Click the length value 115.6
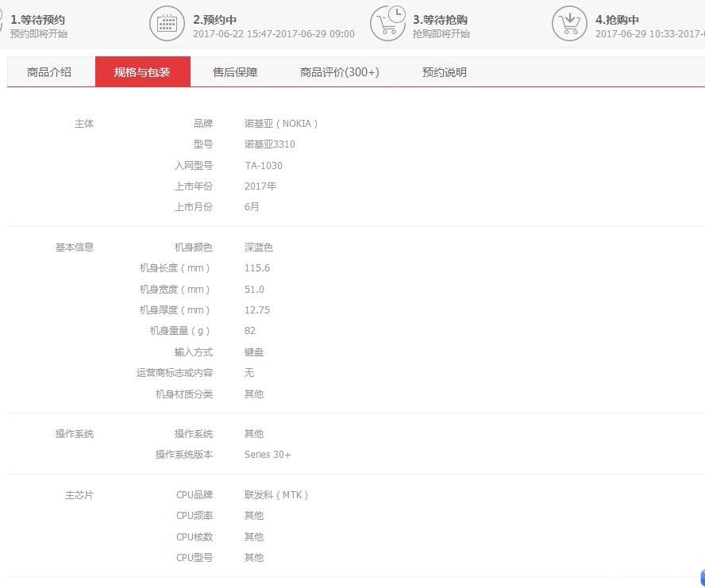 click(x=257, y=268)
